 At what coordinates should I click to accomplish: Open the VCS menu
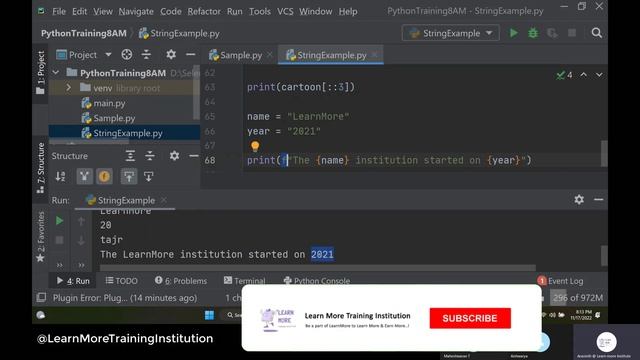point(285,11)
